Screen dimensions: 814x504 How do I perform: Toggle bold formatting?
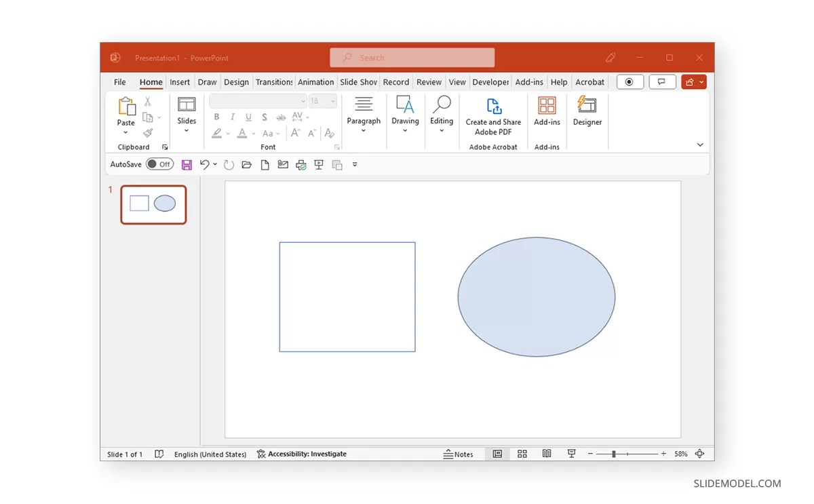pyautogui.click(x=216, y=117)
